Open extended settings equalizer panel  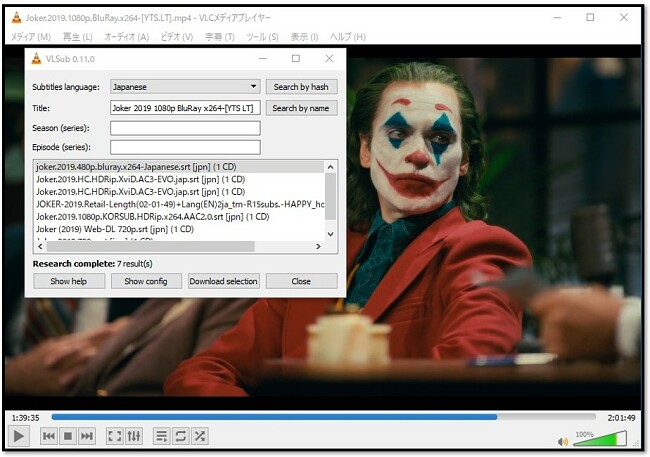tap(133, 436)
